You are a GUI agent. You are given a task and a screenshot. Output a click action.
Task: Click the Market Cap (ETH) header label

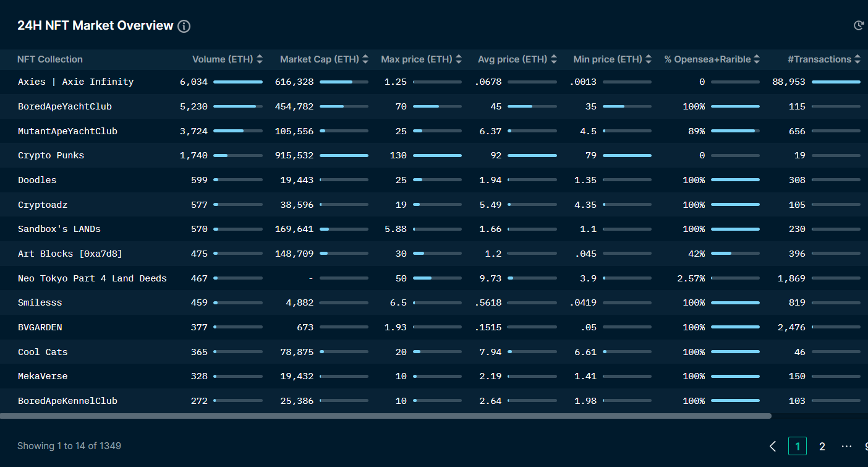[x=320, y=59]
